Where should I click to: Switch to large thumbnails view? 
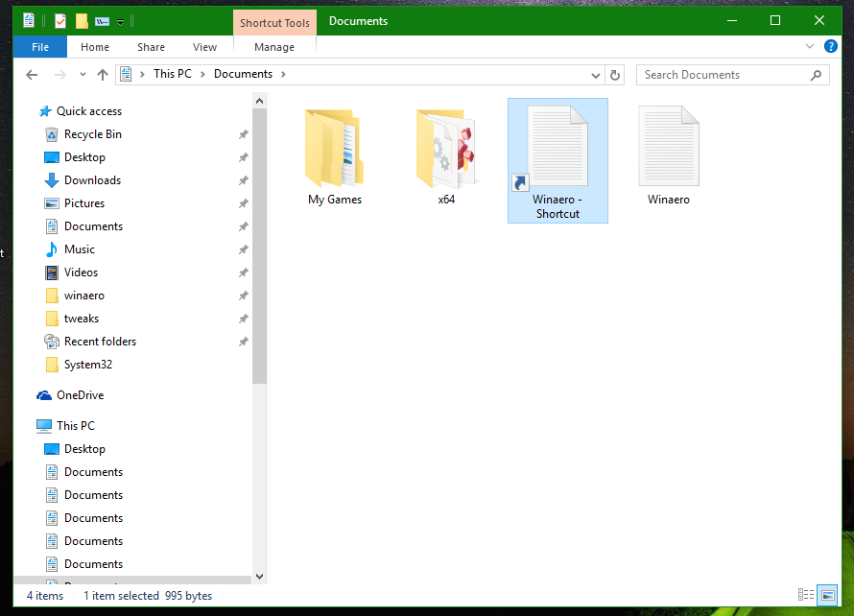click(829, 595)
